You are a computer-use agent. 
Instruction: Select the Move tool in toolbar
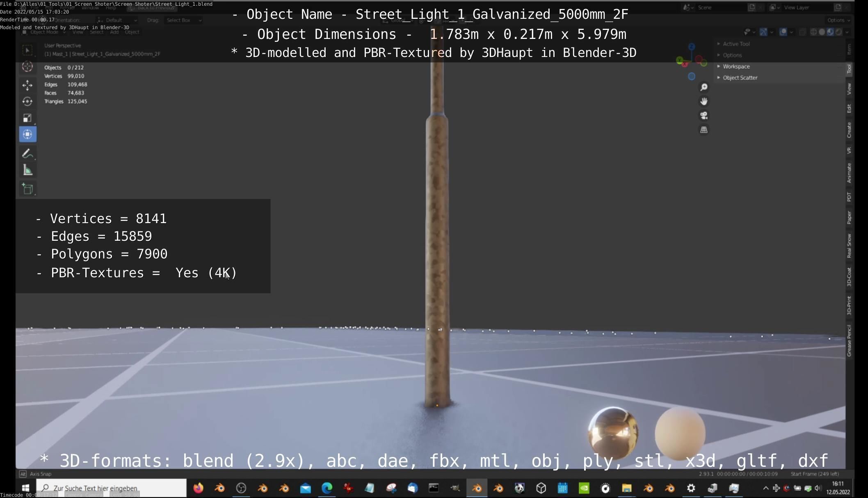27,85
